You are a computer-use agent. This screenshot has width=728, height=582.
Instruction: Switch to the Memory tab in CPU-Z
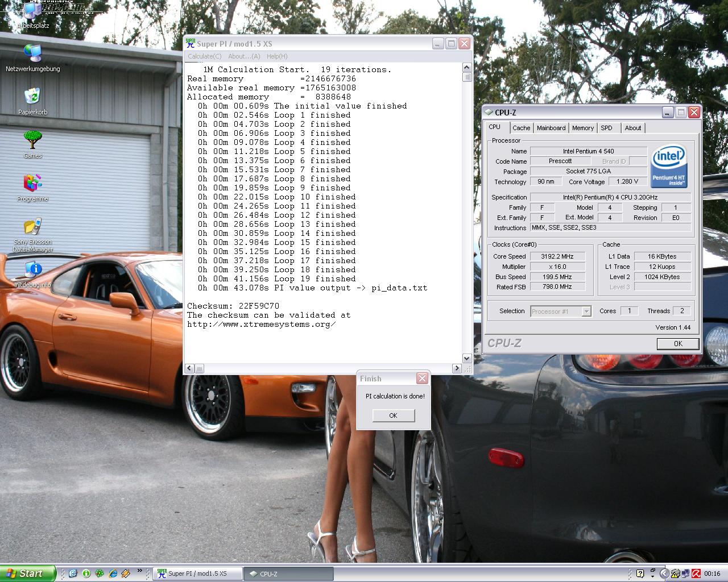pos(582,128)
